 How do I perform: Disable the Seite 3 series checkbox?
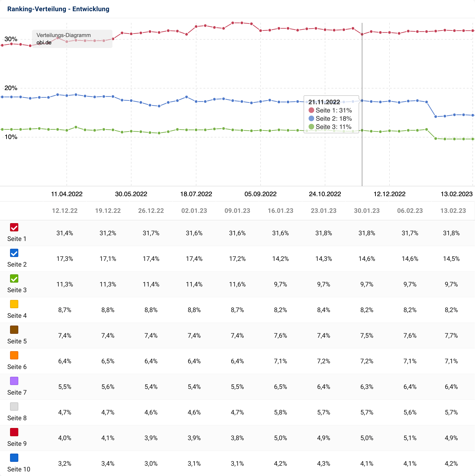coord(14,278)
